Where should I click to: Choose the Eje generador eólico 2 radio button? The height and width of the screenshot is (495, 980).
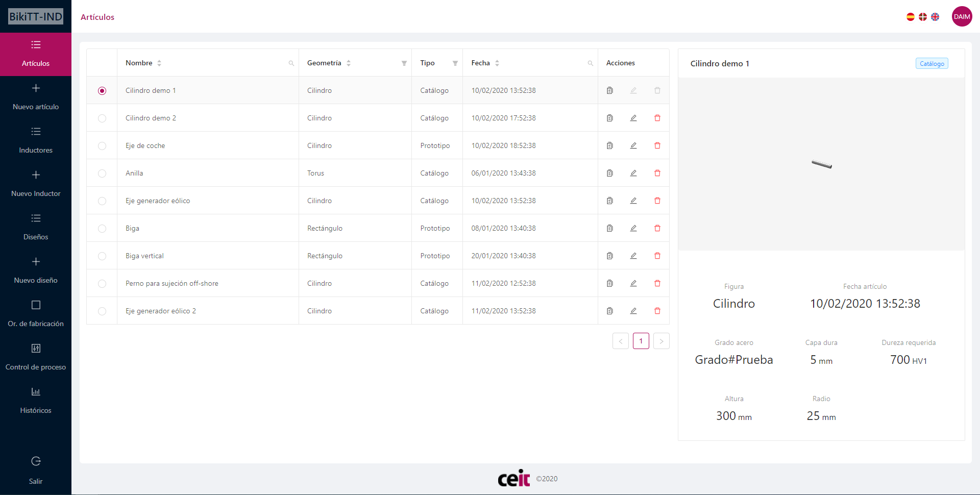click(x=102, y=311)
